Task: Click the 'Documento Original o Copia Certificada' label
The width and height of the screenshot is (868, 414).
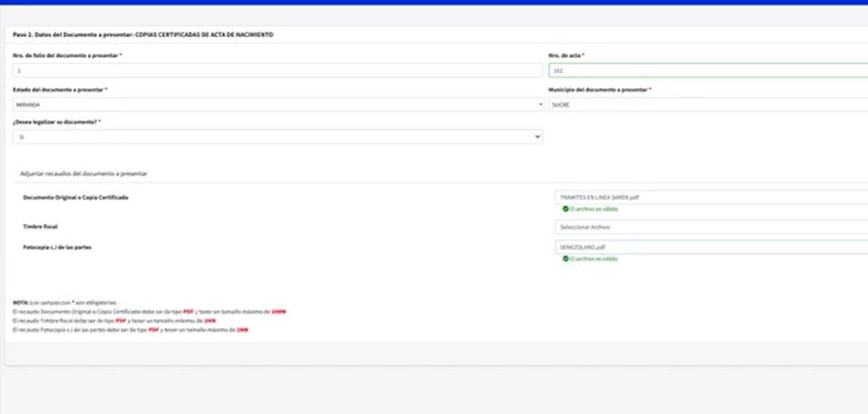Action: (x=75, y=197)
